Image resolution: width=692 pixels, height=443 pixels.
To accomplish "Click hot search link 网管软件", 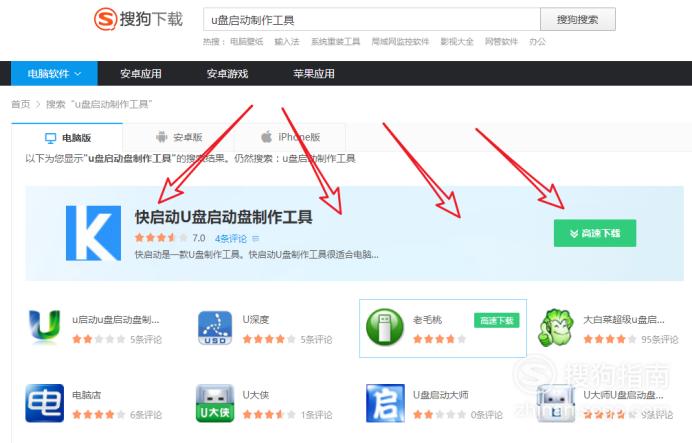I will click(501, 42).
